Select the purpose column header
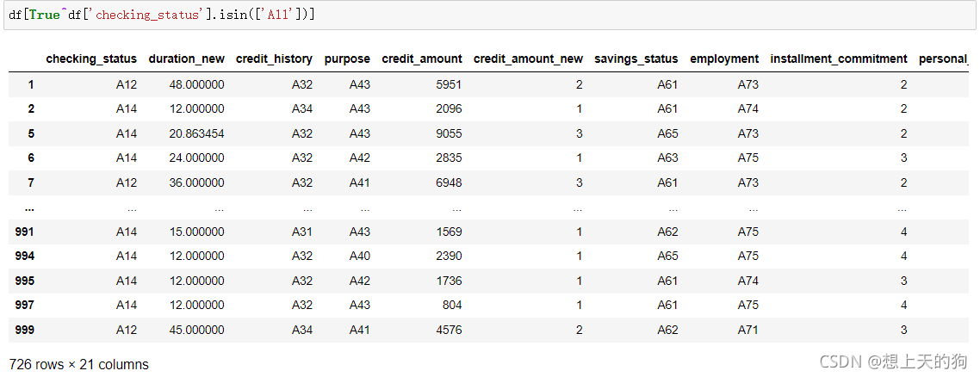980x377 pixels. [x=347, y=59]
